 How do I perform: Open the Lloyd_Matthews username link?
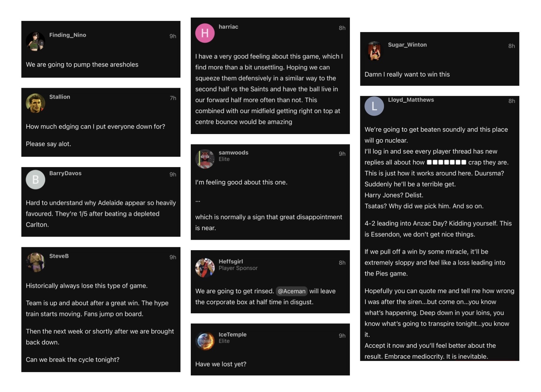tap(411, 100)
